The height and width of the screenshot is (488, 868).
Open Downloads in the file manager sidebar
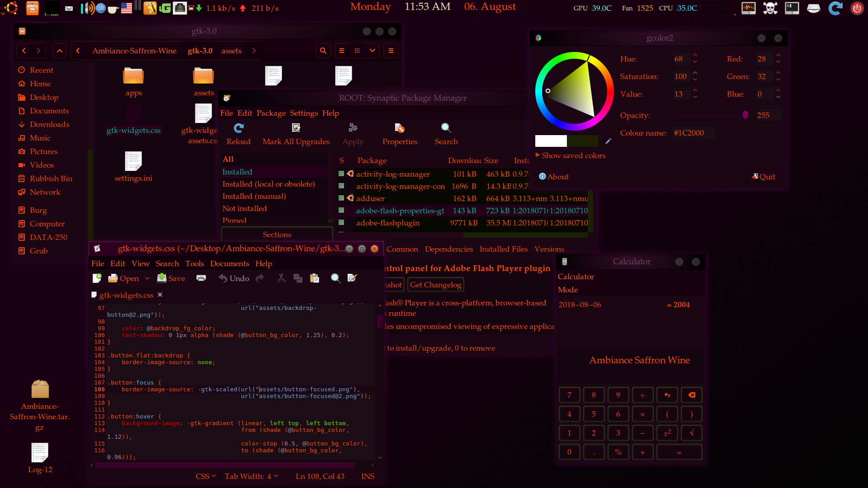[x=49, y=124]
